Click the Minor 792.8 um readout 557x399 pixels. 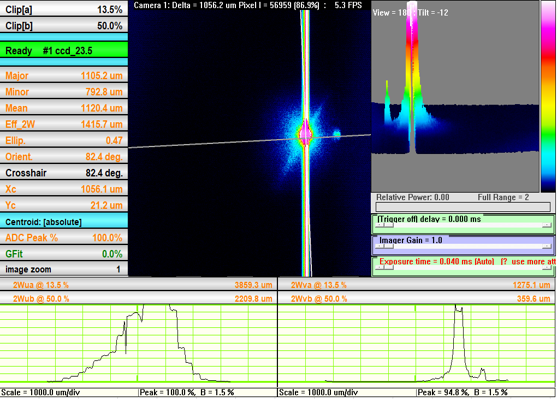tap(64, 92)
